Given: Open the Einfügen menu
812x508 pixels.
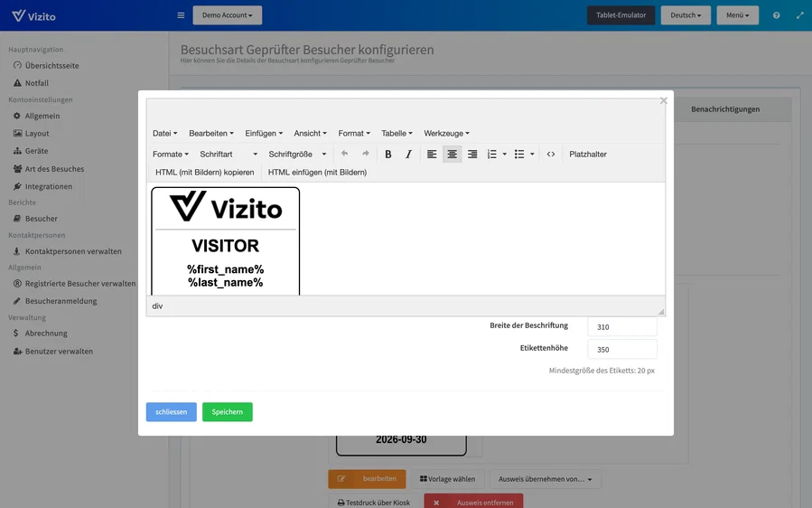Looking at the screenshot, I should click(x=264, y=133).
